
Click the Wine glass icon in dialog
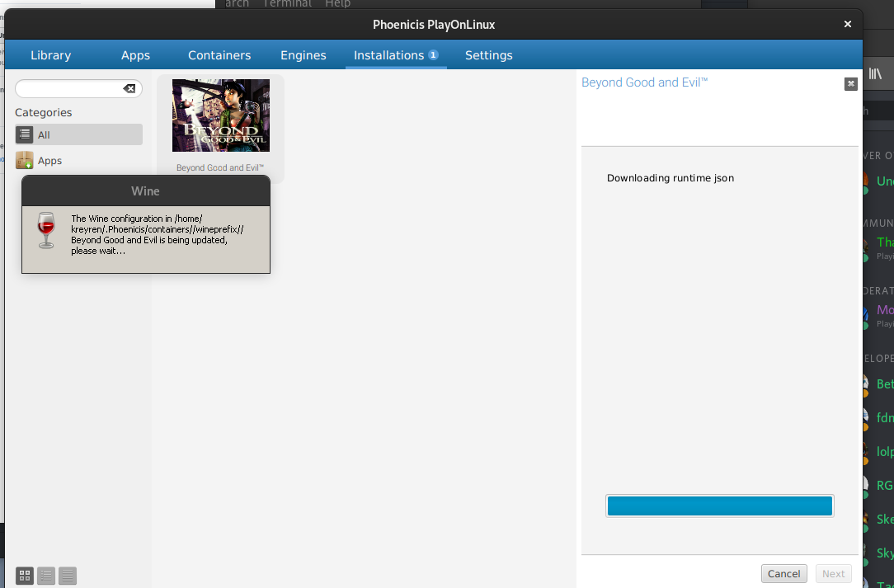pos(45,230)
